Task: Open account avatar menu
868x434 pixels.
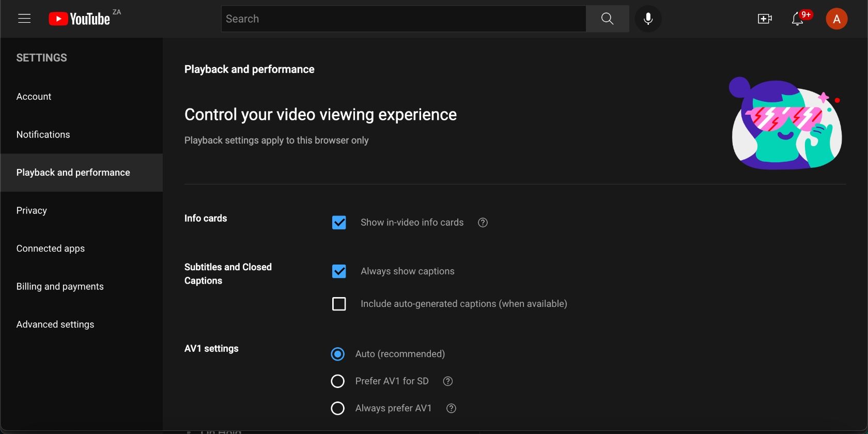Action: (836, 19)
